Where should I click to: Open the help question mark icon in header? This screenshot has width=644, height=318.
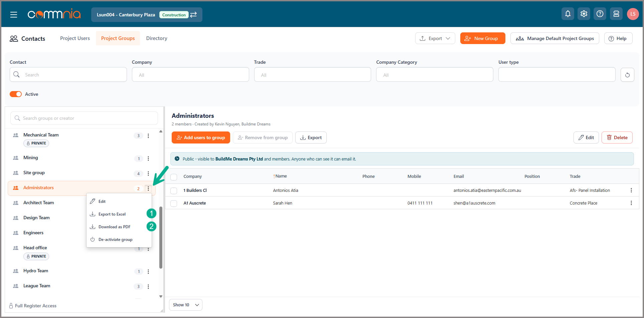pyautogui.click(x=600, y=14)
